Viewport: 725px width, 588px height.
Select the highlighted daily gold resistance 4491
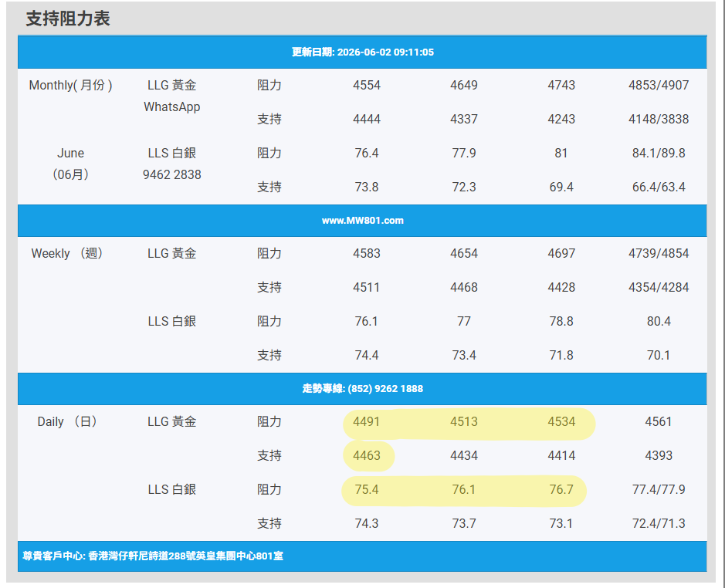click(x=367, y=421)
